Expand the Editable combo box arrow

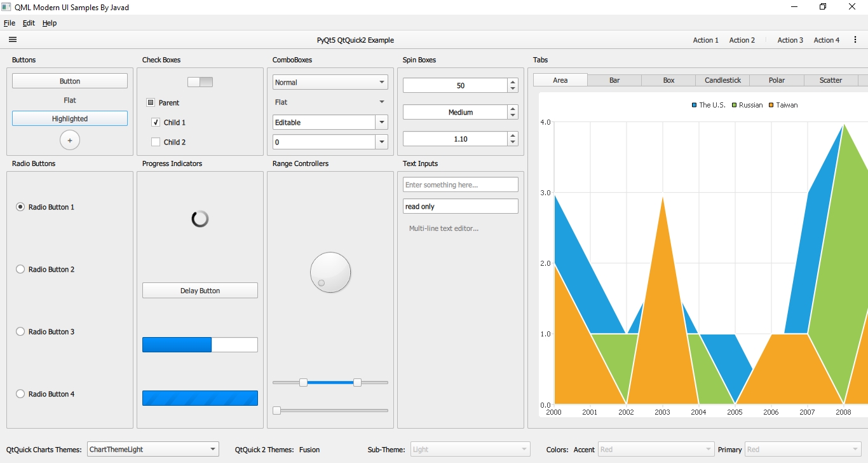coord(382,122)
